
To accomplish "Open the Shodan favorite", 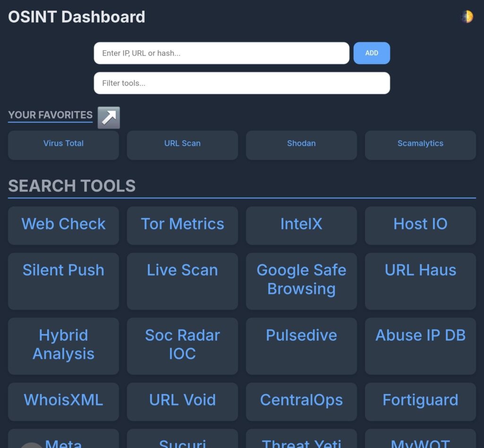I will tap(301, 145).
